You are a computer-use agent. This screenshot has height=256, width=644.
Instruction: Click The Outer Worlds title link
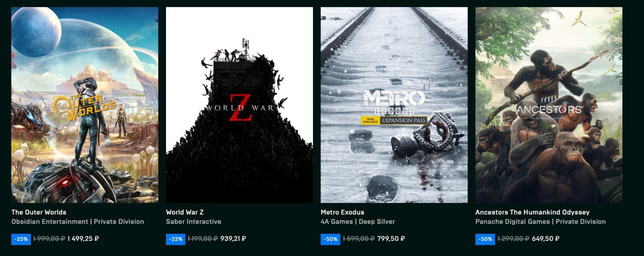tap(39, 212)
